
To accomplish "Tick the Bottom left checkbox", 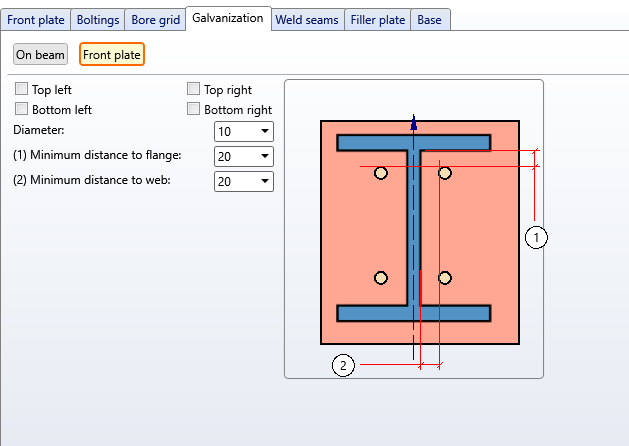I will tap(22, 109).
